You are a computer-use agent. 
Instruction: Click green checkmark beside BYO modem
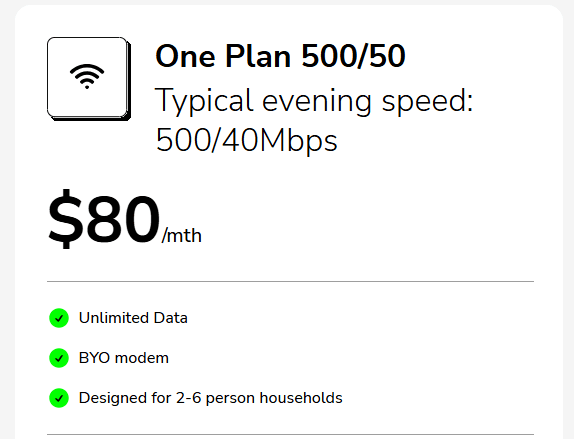tap(59, 358)
